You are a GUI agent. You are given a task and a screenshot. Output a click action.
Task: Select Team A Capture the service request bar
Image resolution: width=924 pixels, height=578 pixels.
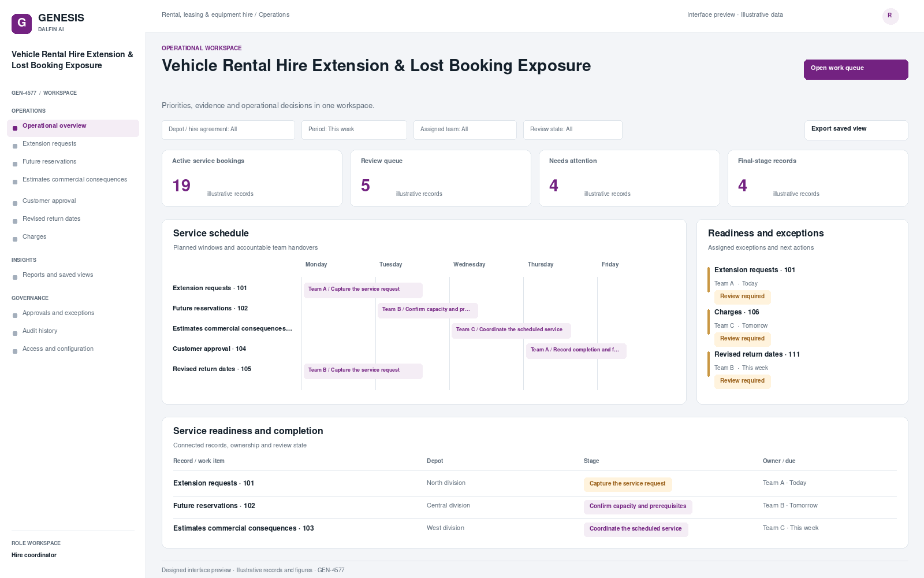point(363,290)
